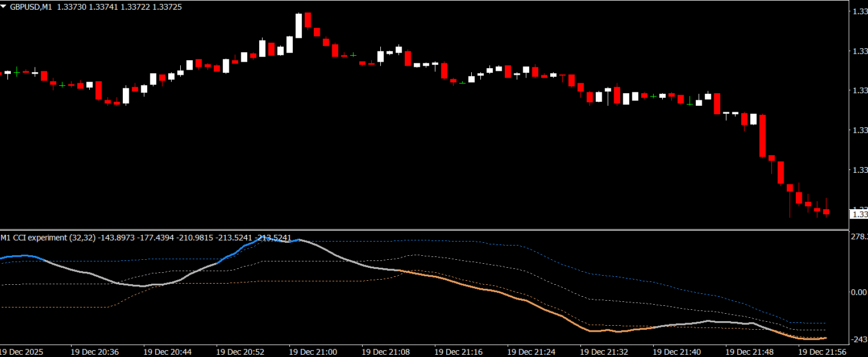Click the 19 Dec 21:00 time axis label

click(x=313, y=352)
